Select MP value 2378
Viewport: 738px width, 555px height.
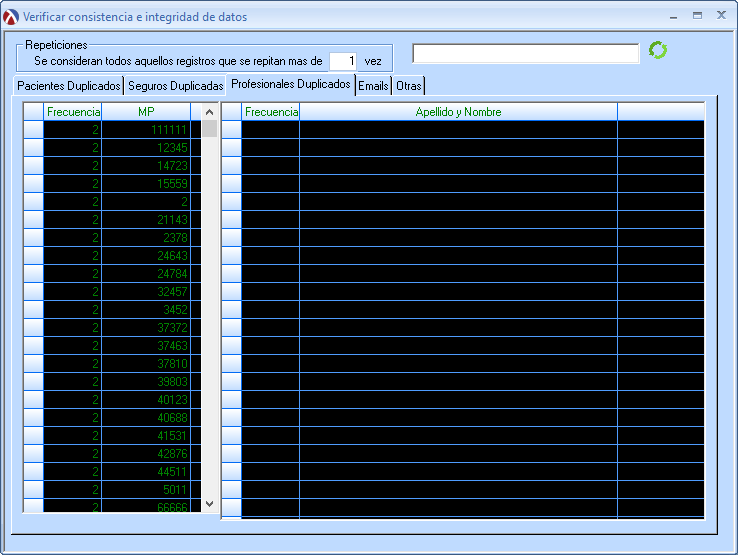(146, 238)
